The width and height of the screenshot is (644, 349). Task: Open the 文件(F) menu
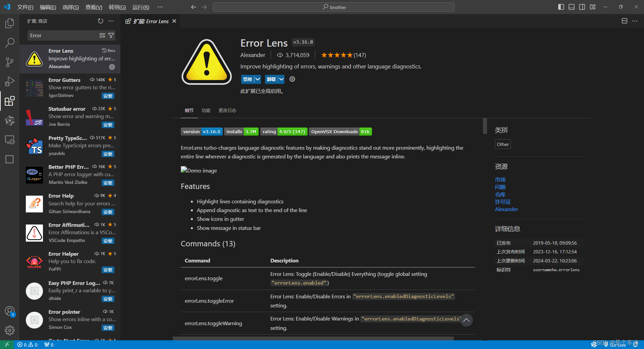tap(25, 7)
